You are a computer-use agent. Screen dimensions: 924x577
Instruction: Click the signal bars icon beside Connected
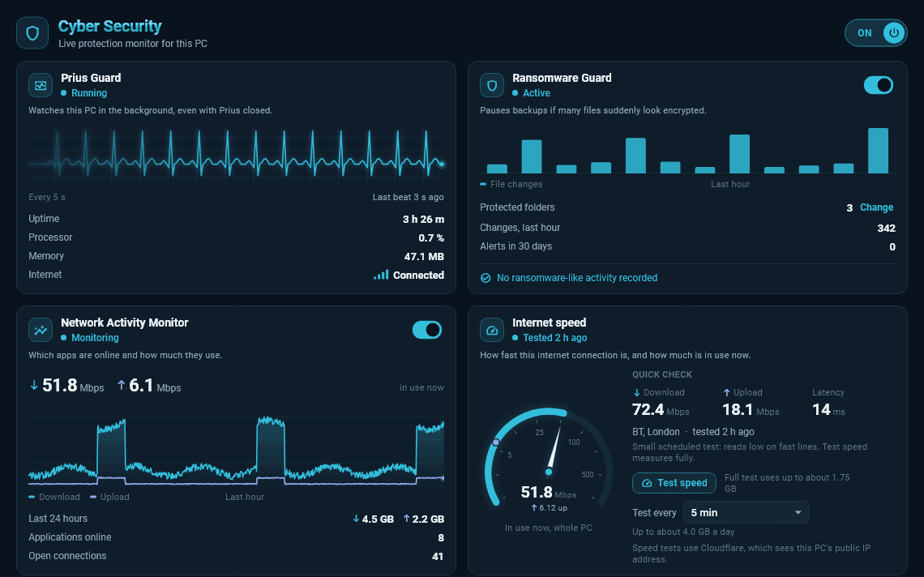click(x=381, y=275)
